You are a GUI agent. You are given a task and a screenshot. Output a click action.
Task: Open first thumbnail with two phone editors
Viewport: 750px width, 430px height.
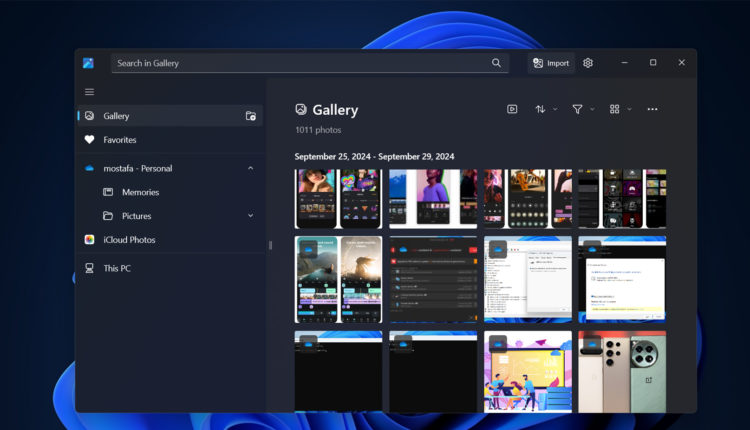[x=338, y=198]
